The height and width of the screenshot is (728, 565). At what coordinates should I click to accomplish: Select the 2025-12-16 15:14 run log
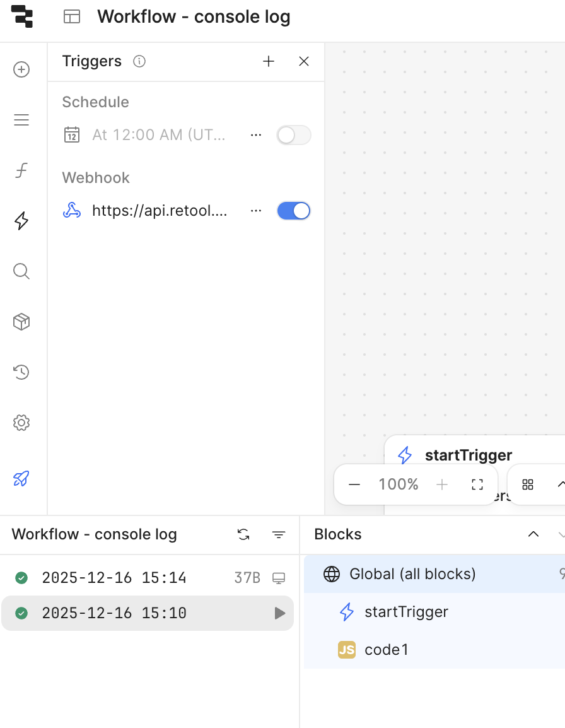[114, 577]
